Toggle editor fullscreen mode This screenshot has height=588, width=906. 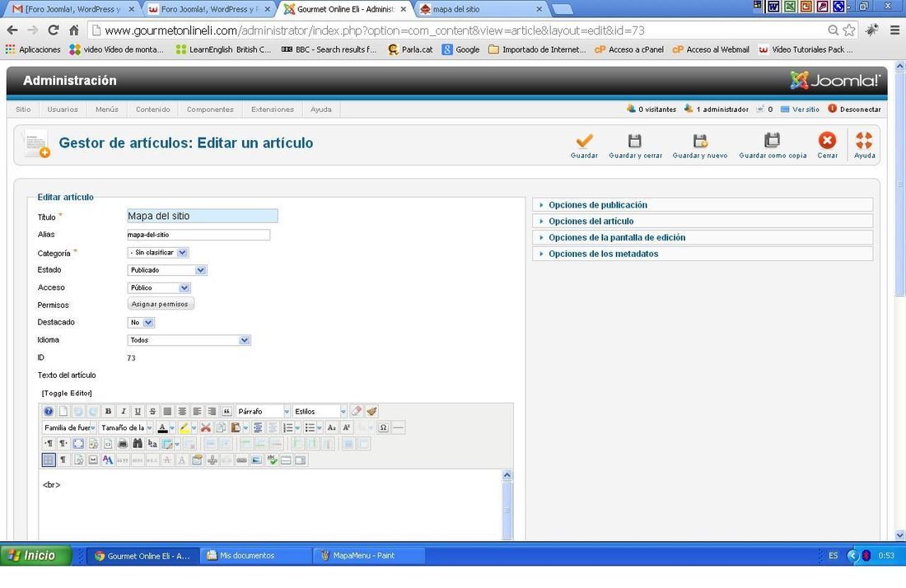tap(78, 444)
